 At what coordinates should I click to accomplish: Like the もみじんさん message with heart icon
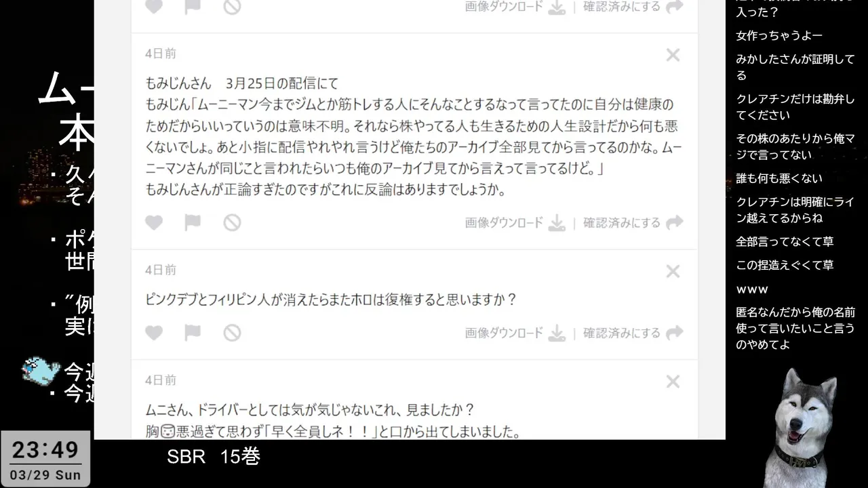pos(154,222)
